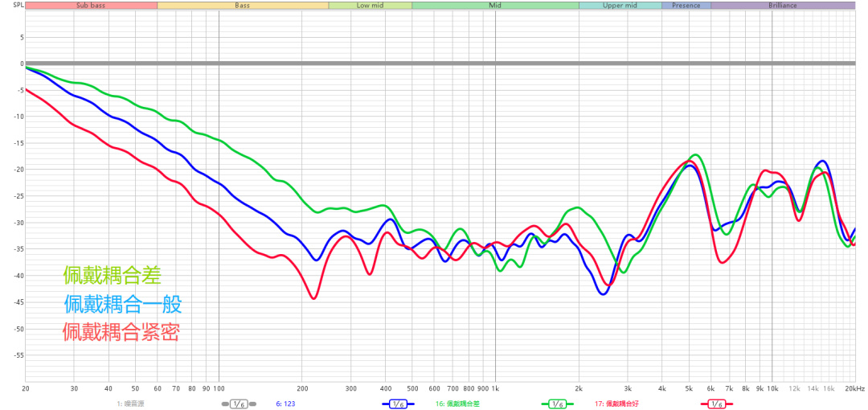Select legend entry 17: 佩戴耦合好

(x=616, y=404)
